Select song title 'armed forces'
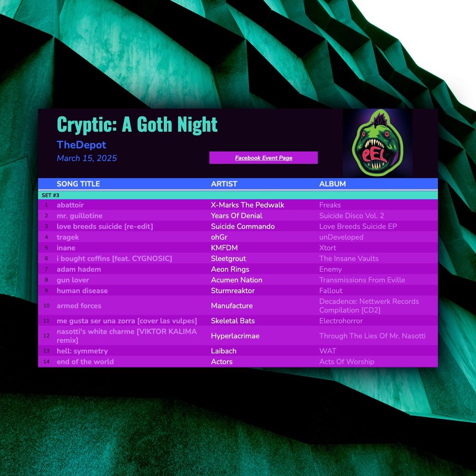The image size is (476, 476). tap(79, 306)
